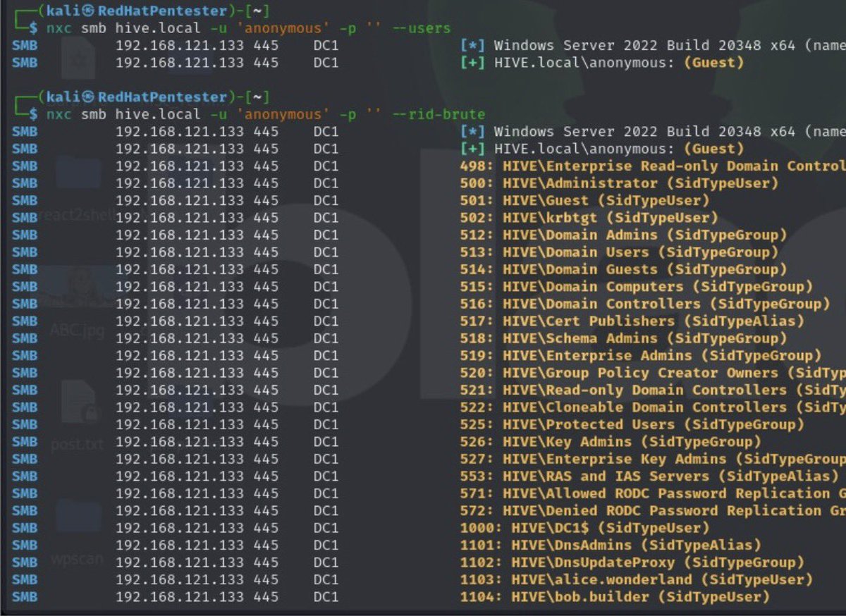Screen dimensions: 846x616
Task: Click the 572: HIVE\Denied RODC Password Replication entry
Action: click(x=653, y=510)
